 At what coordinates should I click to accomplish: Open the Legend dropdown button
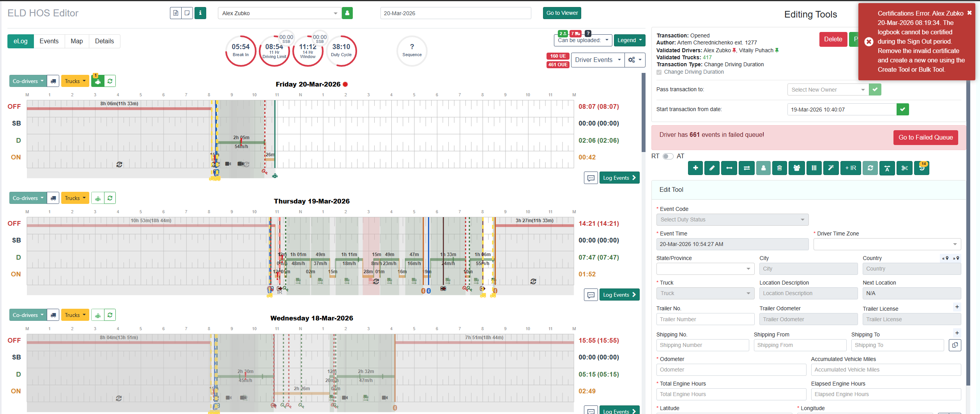coord(630,40)
